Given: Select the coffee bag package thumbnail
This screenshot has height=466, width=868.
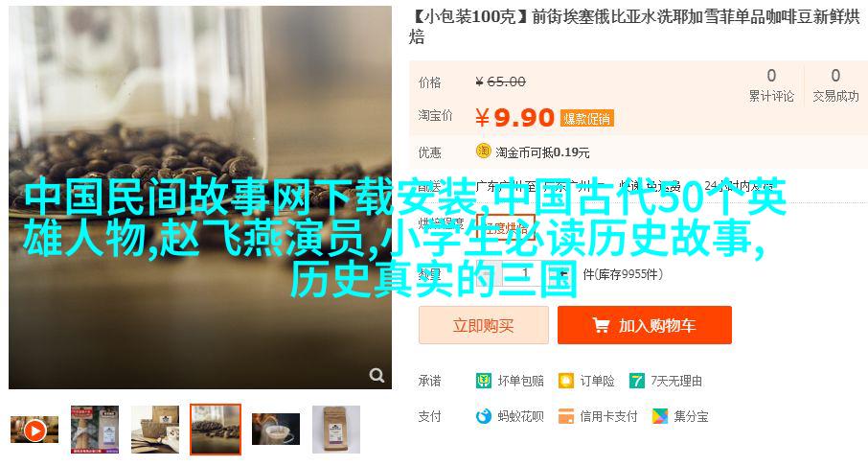Looking at the screenshot, I should (336, 430).
